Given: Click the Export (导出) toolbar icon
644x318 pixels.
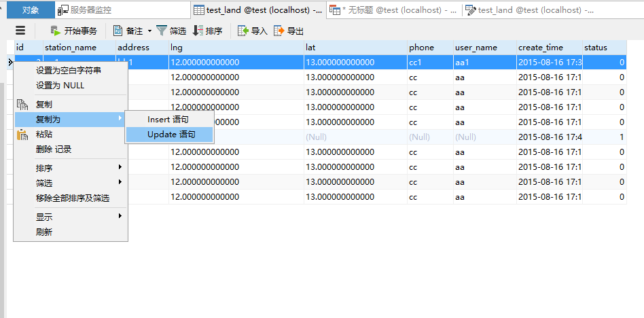Looking at the screenshot, I should 279,31.
